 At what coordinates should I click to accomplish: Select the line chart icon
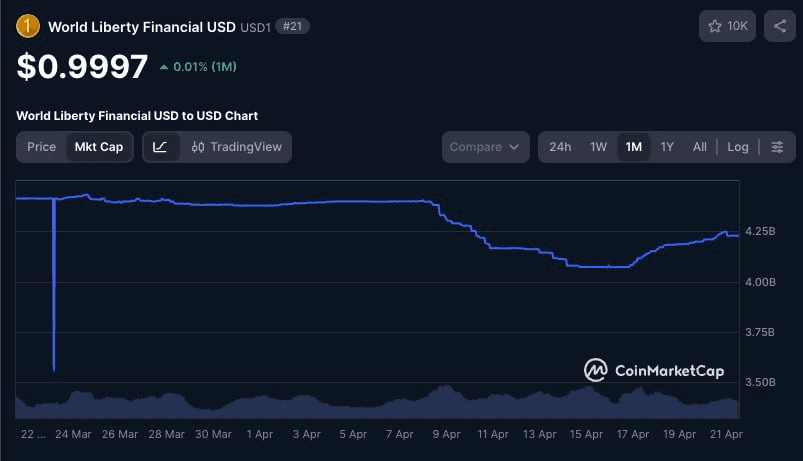click(x=161, y=147)
